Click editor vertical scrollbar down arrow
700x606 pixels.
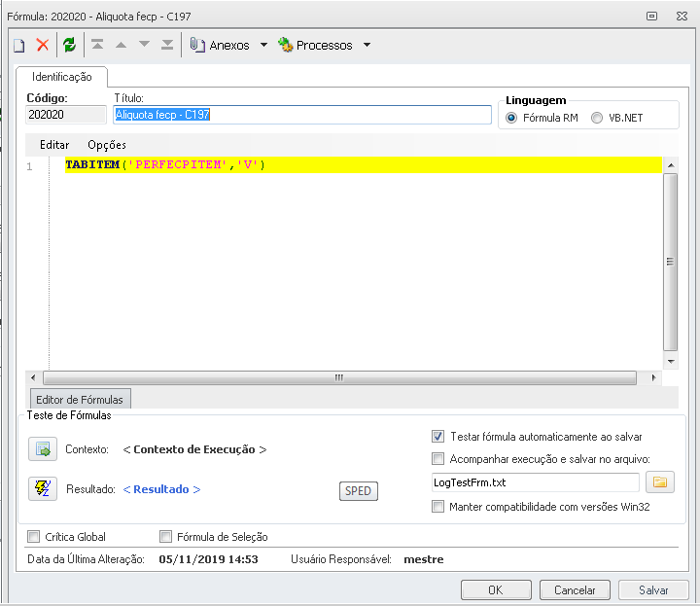point(671,361)
